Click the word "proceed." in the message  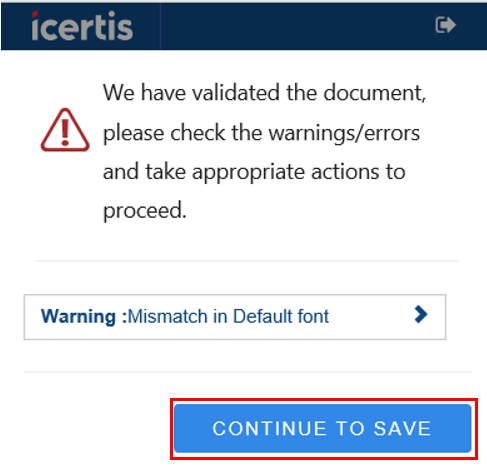(x=145, y=212)
